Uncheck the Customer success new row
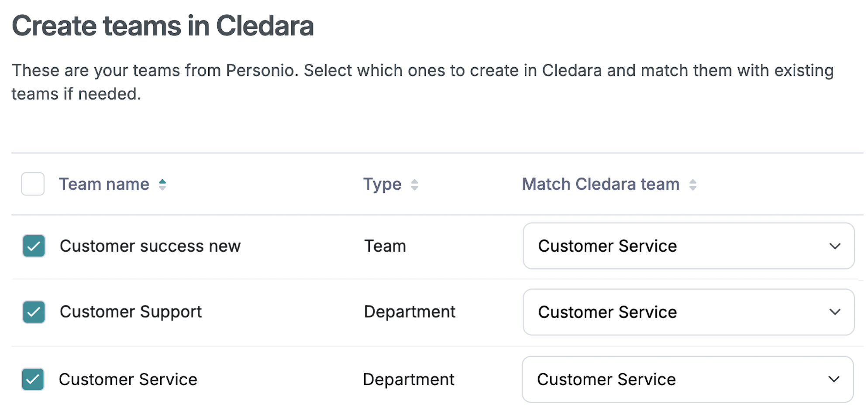Image resolution: width=868 pixels, height=411 pixels. pyautogui.click(x=34, y=246)
